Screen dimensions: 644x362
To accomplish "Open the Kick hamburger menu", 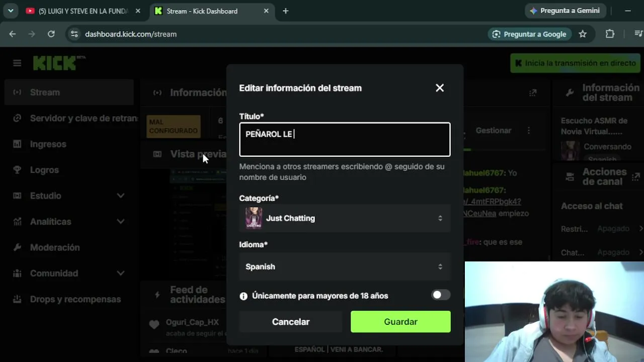I will 17,63.
